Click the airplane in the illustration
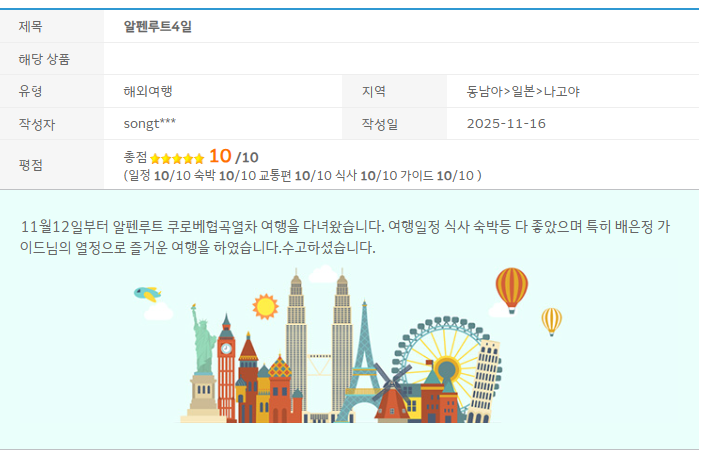Viewport: 705px width, 453px height. [148, 294]
